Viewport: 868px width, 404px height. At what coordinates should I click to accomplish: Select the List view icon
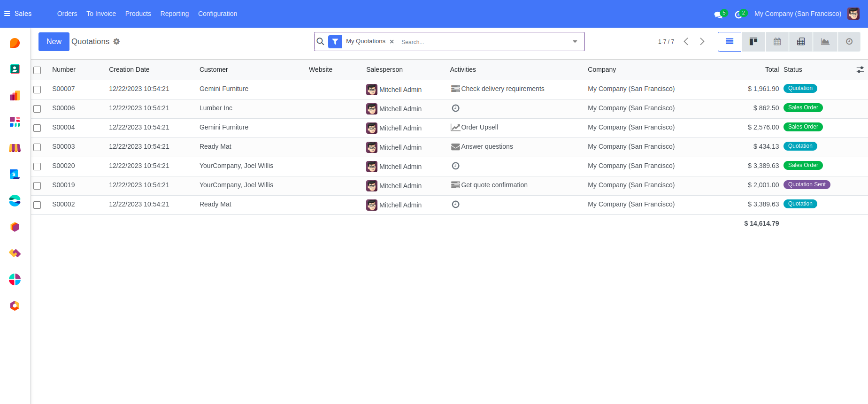coord(730,42)
